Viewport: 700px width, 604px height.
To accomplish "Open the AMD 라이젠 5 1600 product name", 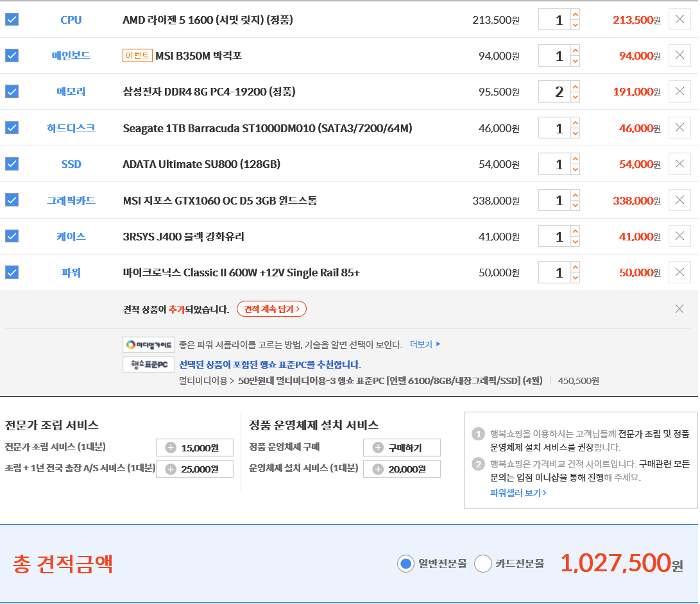I will pos(208,20).
